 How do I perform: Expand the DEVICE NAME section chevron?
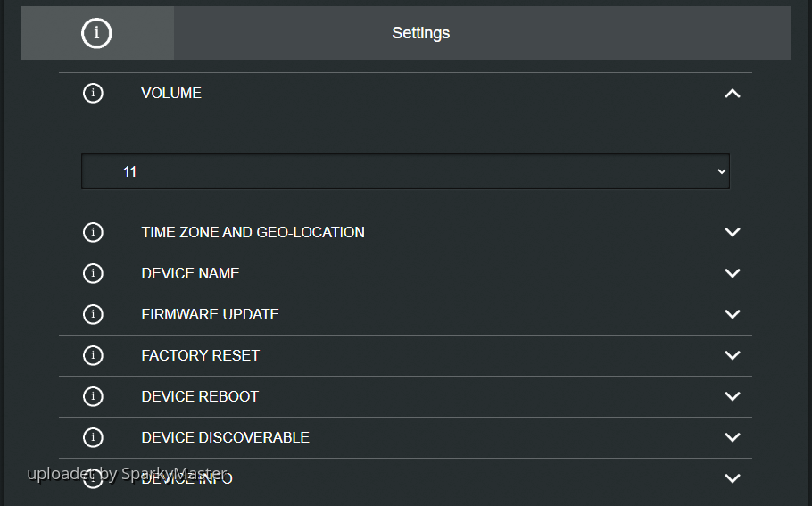pos(733,273)
